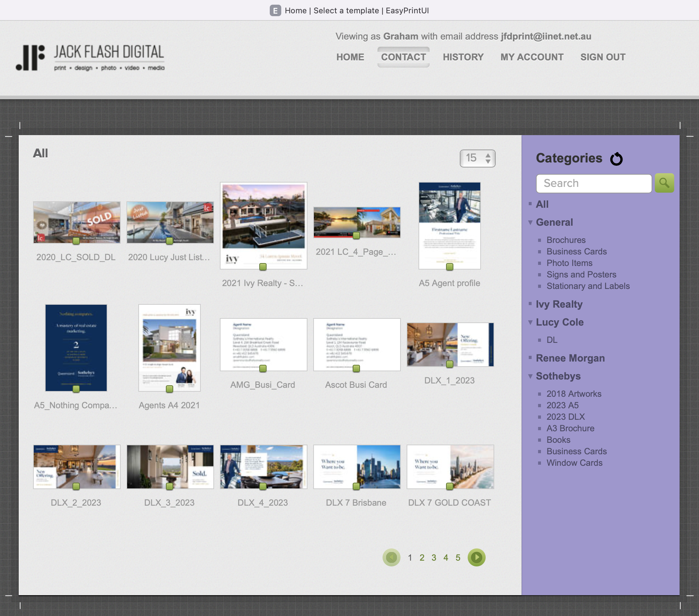Open the Agents A4 2021 thumbnail
Image resolution: width=699 pixels, height=616 pixels.
click(x=170, y=348)
